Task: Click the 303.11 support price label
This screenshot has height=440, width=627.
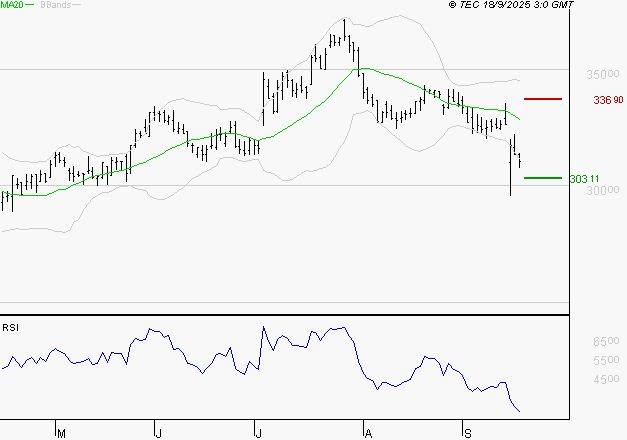Action: click(x=584, y=179)
